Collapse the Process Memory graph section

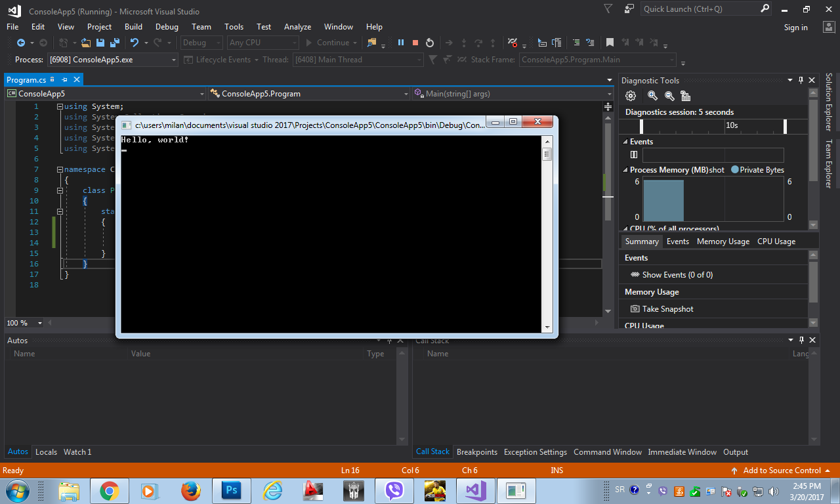tap(625, 170)
